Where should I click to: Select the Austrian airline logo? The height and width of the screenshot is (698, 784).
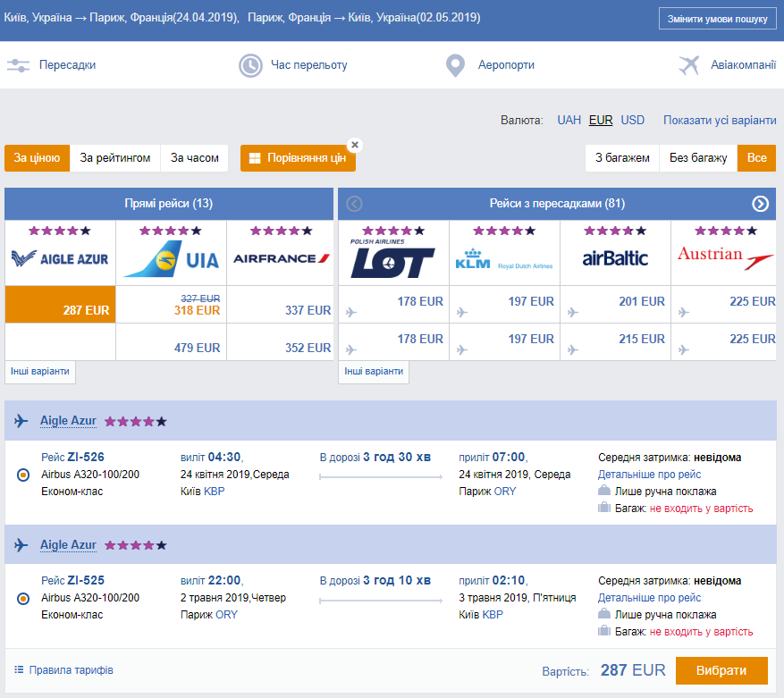(726, 257)
